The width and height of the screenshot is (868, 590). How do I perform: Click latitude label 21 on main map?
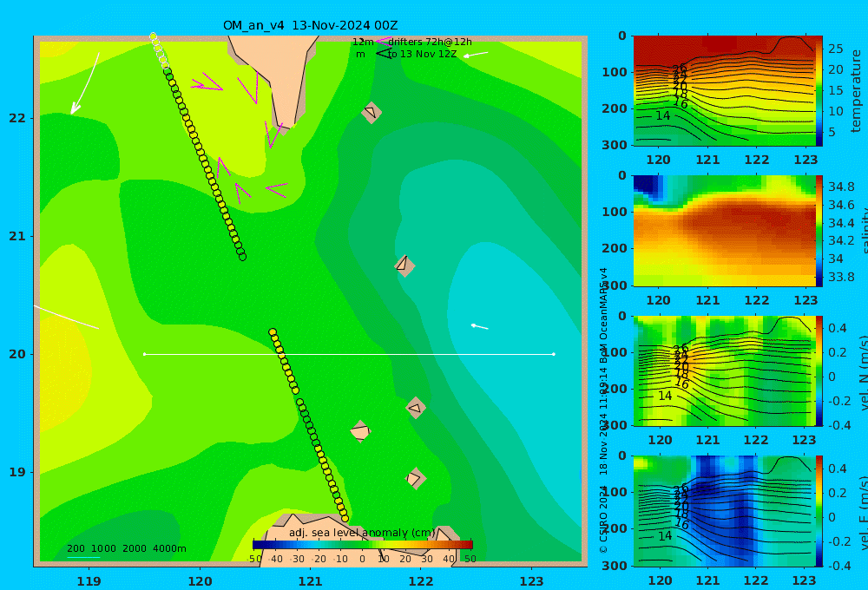coord(17,236)
